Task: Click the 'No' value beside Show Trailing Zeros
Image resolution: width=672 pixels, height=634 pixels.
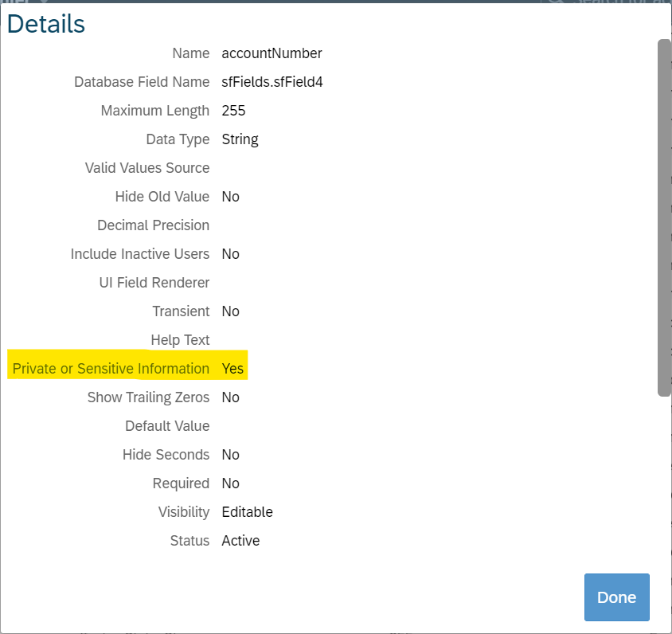Action: point(231,397)
